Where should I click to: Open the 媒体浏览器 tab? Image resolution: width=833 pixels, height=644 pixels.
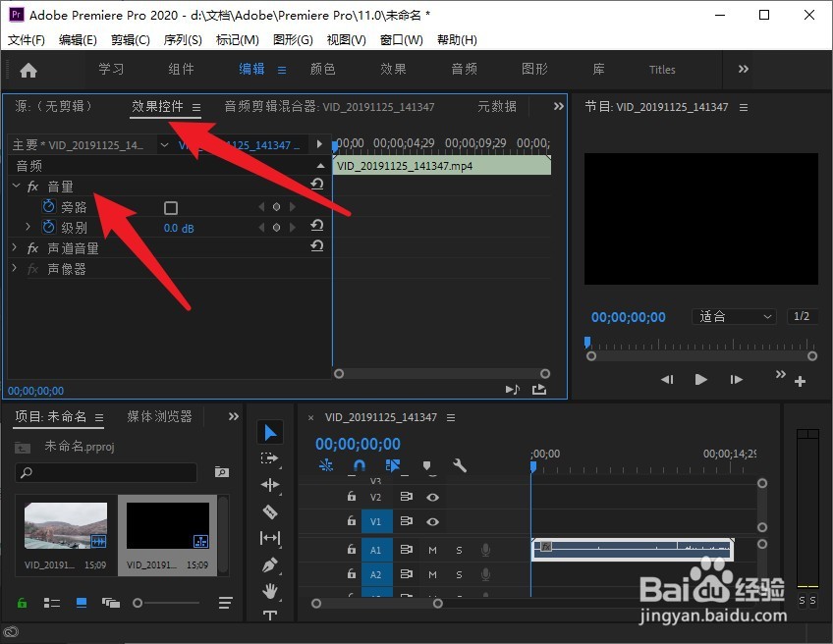(159, 417)
